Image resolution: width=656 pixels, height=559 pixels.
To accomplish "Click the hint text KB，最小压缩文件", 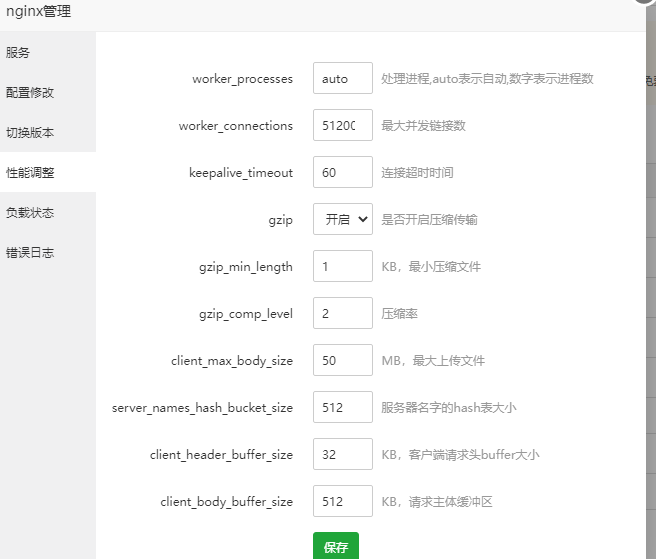I will click(x=431, y=267).
